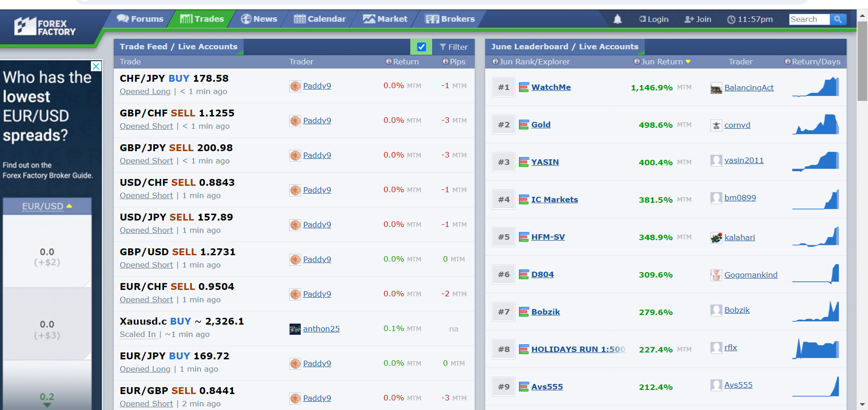Image resolution: width=868 pixels, height=410 pixels.
Task: Close the broker guide advertisement
Action: [96, 66]
